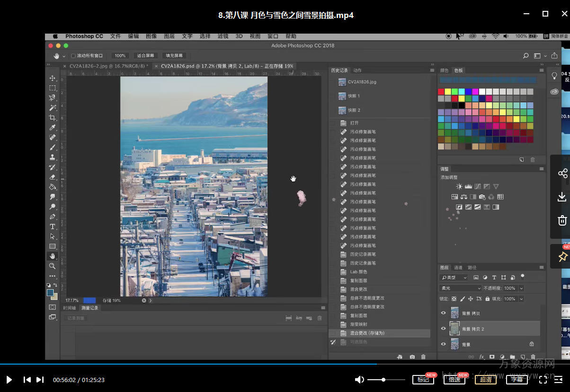
Task: Hide the 背景 拷贝 layer
Action: point(444,313)
